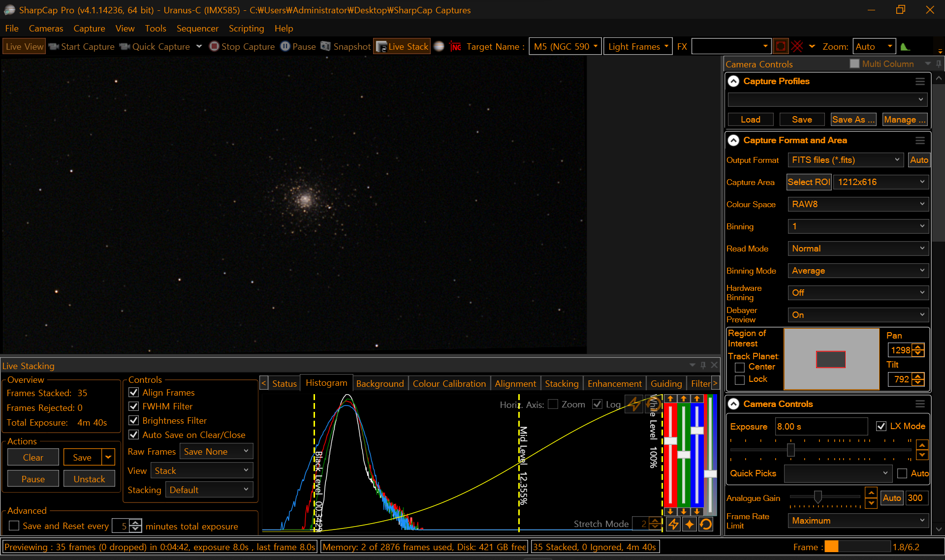Viewport: 945px width, 560px height.
Task: Click the planet stacking icon in toolbar
Action: [439, 46]
